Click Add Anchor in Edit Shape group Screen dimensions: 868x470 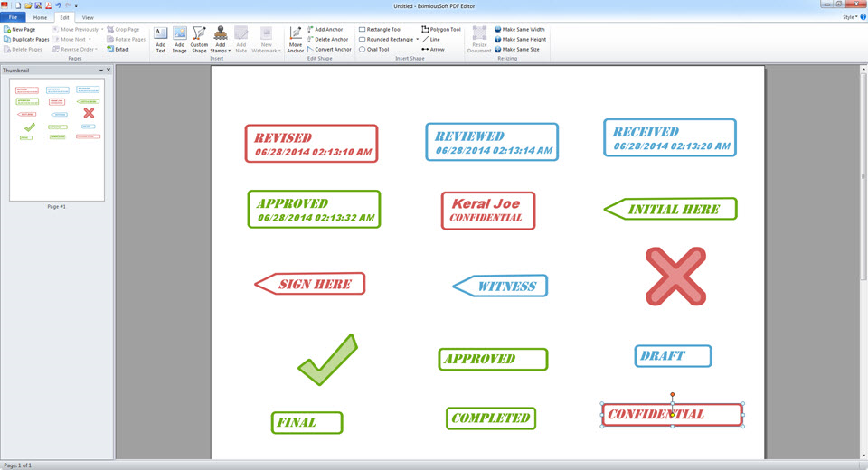[x=325, y=29]
